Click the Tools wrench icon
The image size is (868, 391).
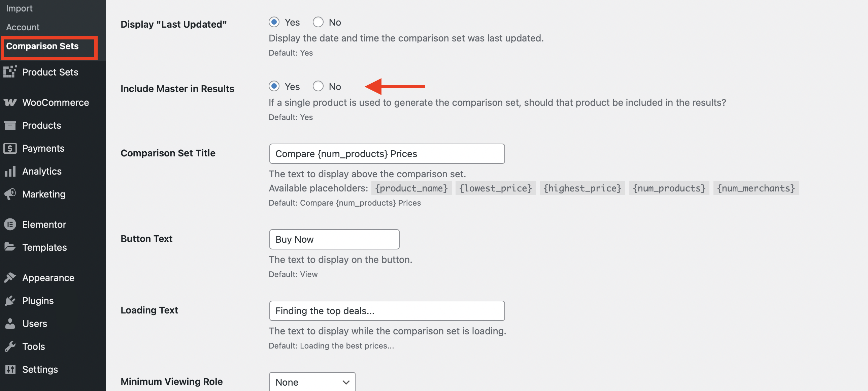(x=10, y=346)
